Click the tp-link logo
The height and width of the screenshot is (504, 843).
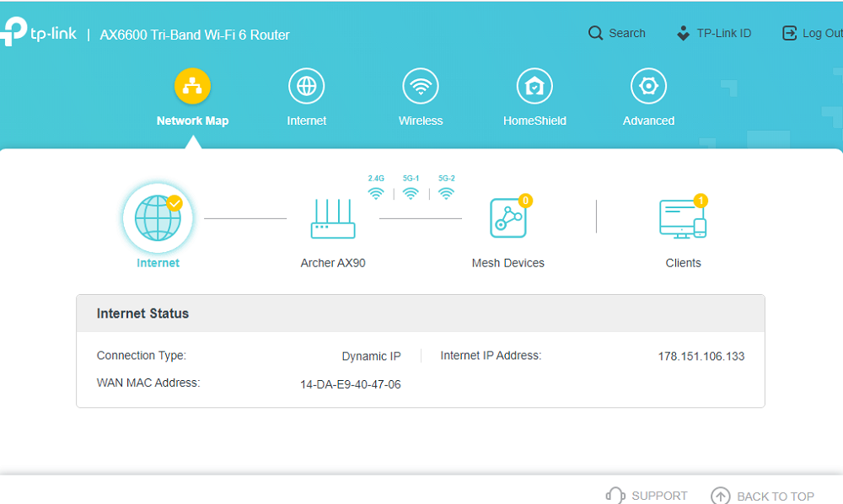[x=38, y=32]
